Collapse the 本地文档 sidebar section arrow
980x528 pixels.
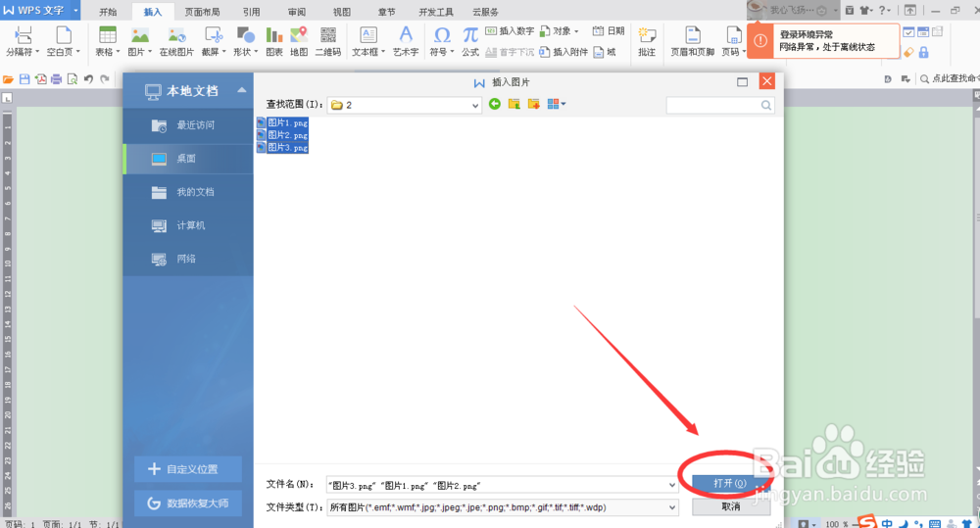[x=241, y=90]
